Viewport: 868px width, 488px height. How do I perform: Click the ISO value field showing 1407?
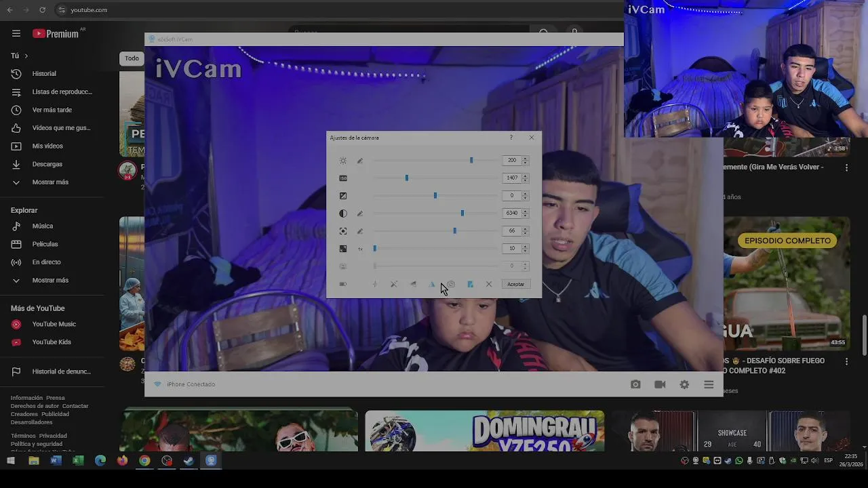512,178
